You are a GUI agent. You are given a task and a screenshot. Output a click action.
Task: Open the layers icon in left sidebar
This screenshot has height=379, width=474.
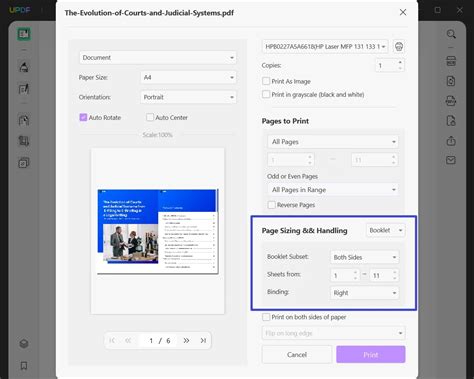(24, 343)
